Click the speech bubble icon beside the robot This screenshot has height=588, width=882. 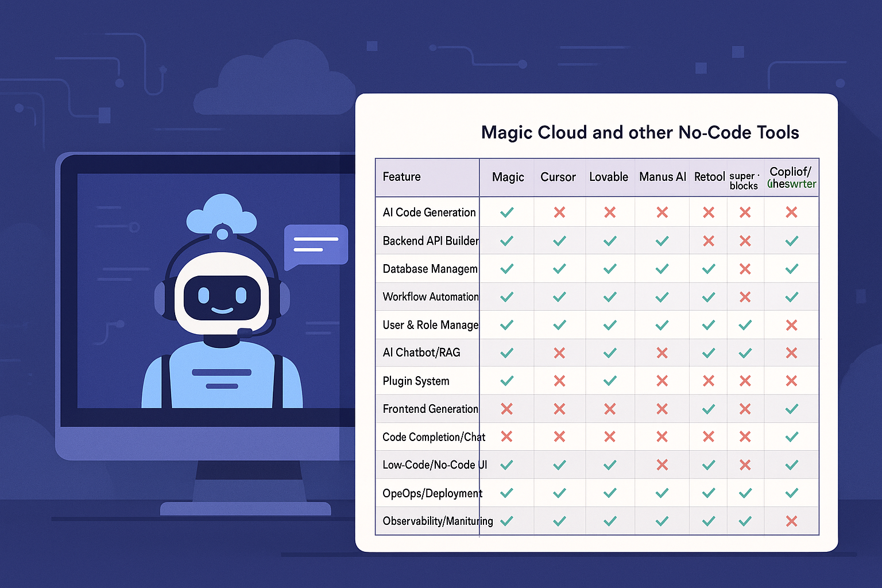[316, 246]
